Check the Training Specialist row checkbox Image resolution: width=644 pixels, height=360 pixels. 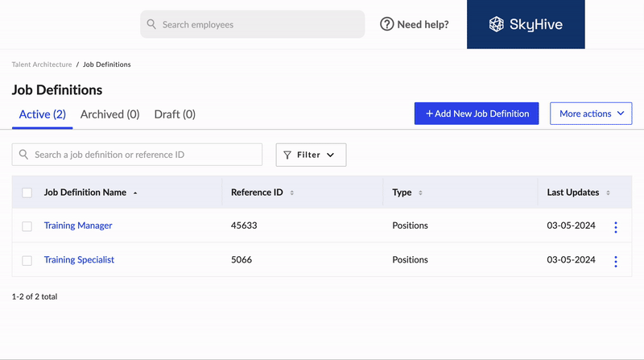pyautogui.click(x=27, y=261)
